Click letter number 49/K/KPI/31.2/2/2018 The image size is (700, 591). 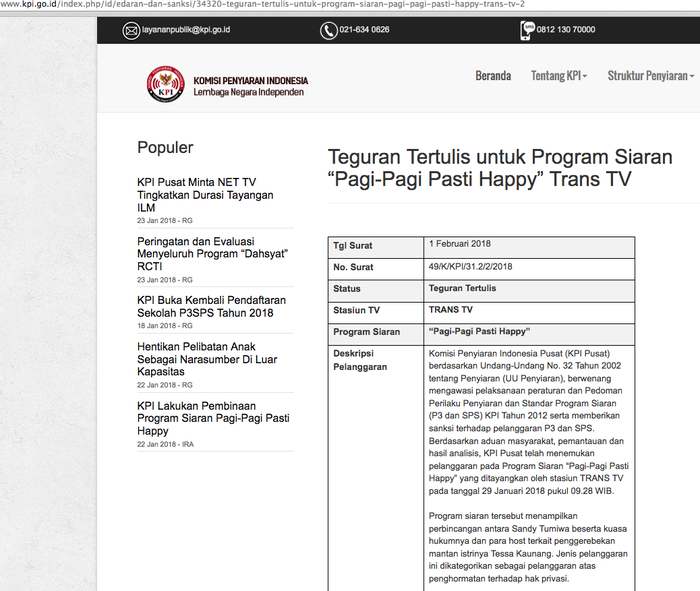(471, 266)
